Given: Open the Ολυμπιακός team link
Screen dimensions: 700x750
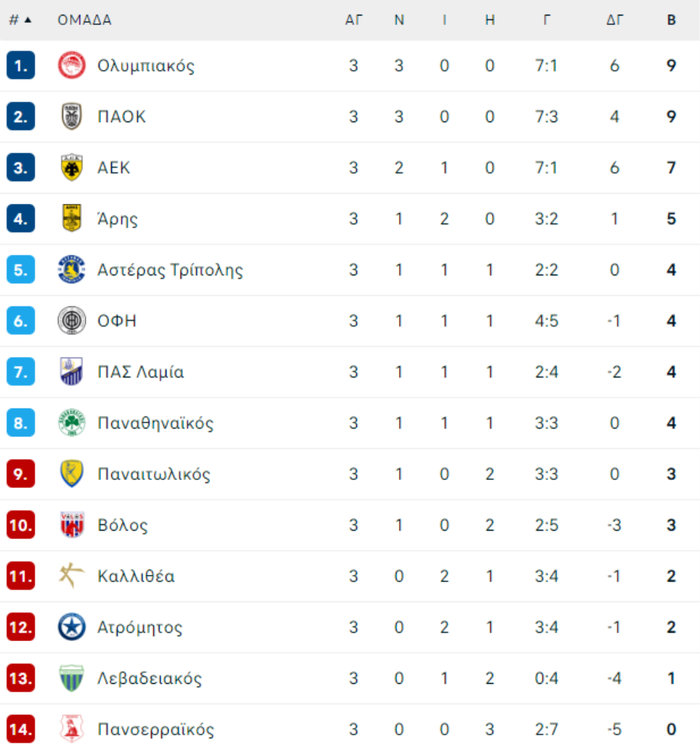Looking at the screenshot, I should tap(146, 66).
